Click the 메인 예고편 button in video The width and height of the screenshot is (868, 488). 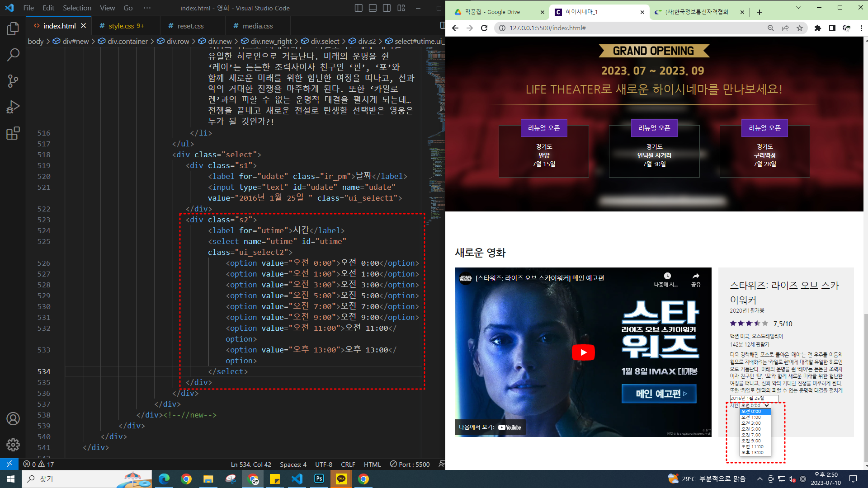coord(659,394)
